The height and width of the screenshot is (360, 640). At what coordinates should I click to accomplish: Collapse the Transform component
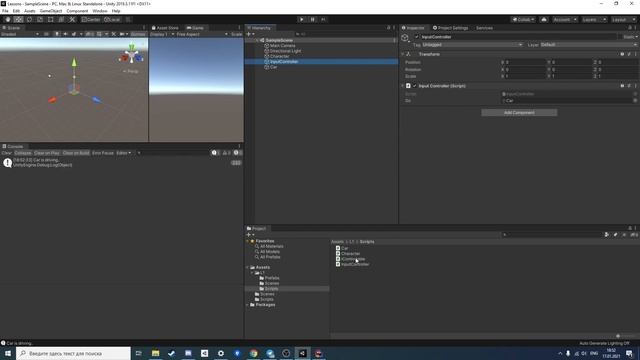[x=403, y=54]
